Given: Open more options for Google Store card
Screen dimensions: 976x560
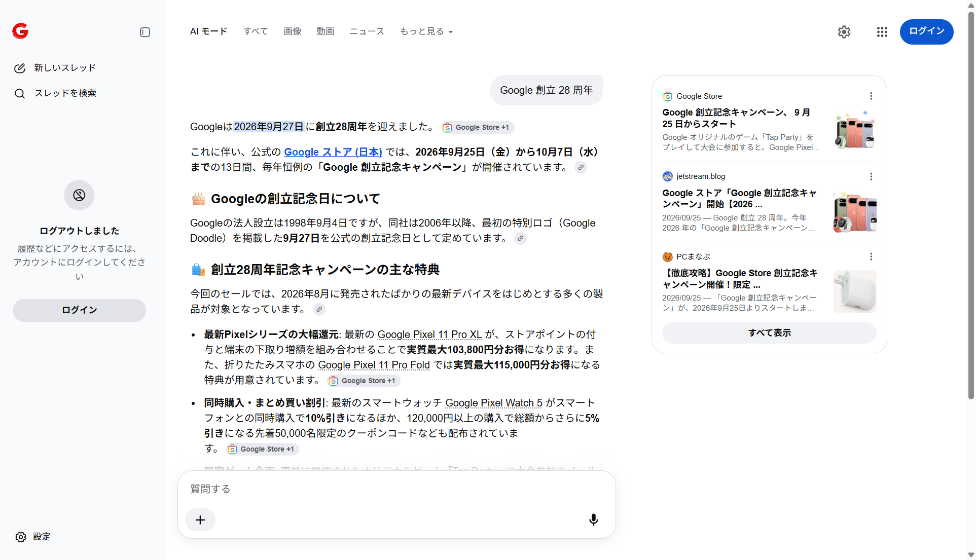Looking at the screenshot, I should point(871,96).
